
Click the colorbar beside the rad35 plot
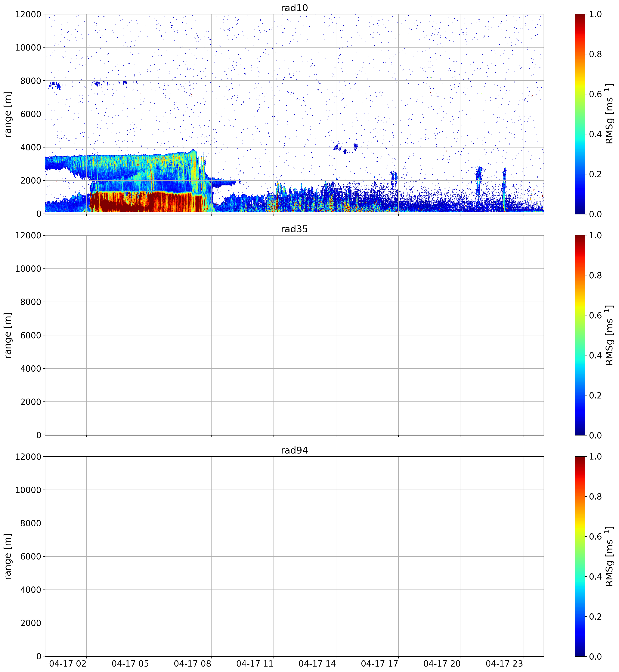pos(580,335)
